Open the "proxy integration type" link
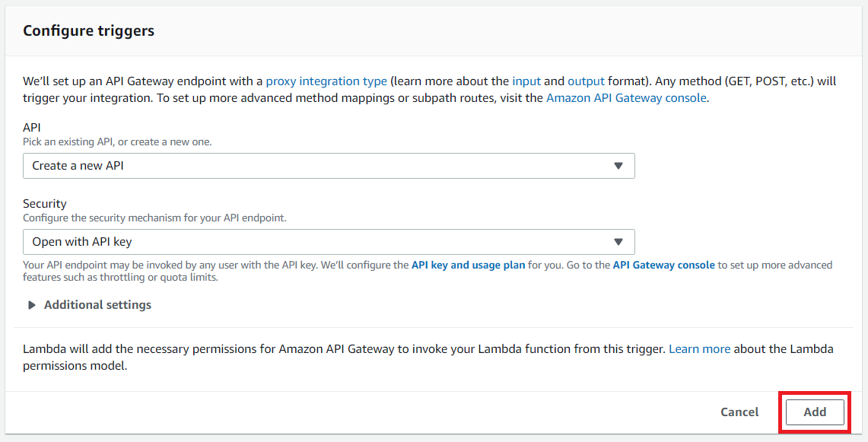The width and height of the screenshot is (868, 442). 326,81
